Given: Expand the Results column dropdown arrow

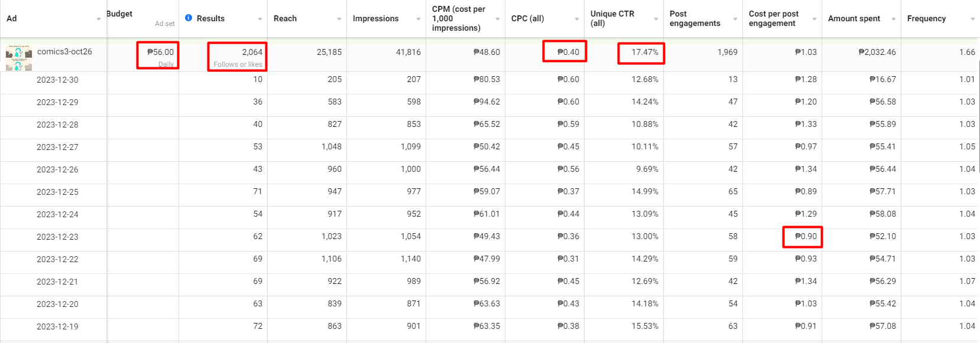Looking at the screenshot, I should pos(260,19).
